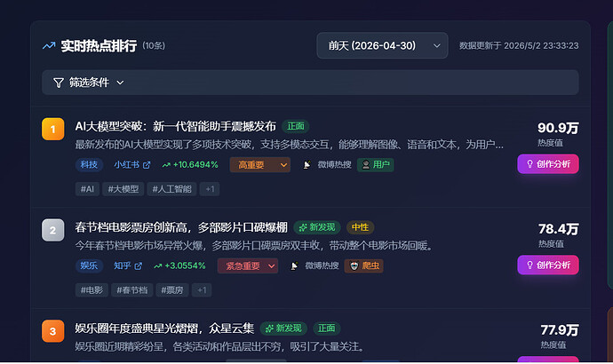Click the hashtag #春节档
The height and width of the screenshot is (364, 613).
[x=132, y=290]
